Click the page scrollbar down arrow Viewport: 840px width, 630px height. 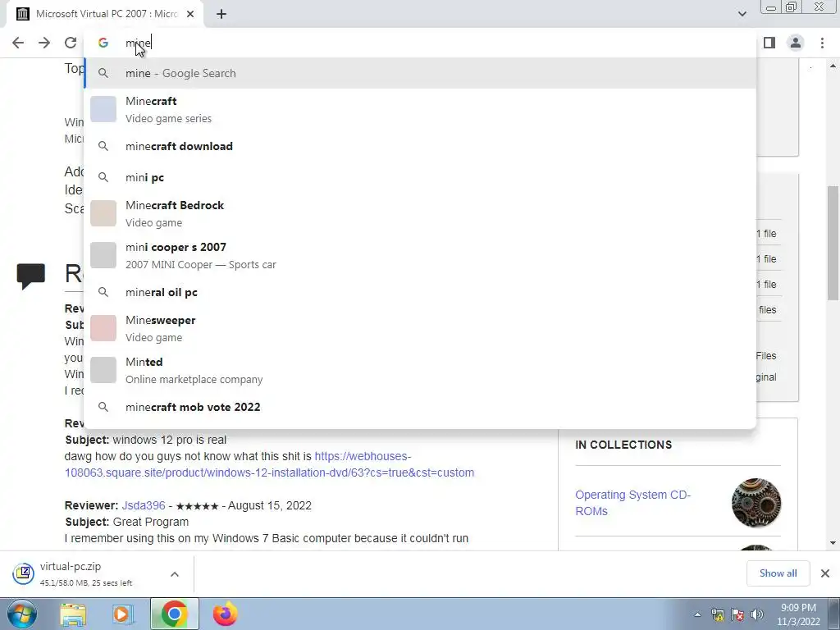(x=833, y=543)
